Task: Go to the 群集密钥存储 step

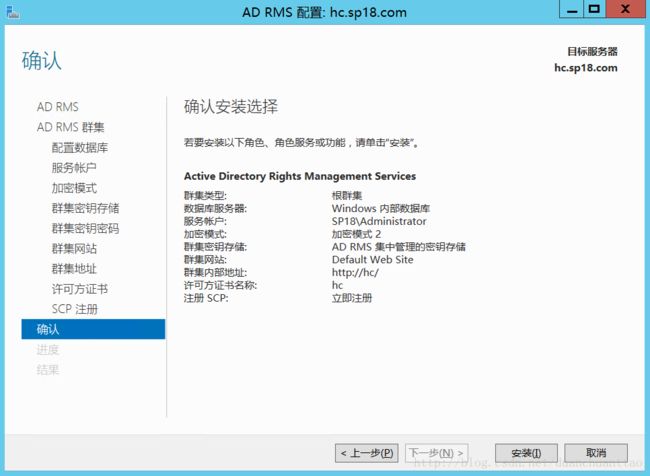Action: (x=85, y=208)
